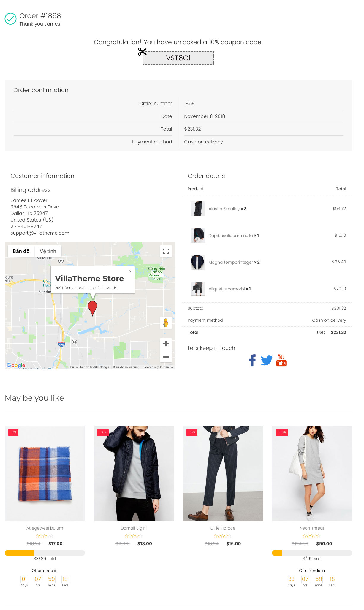
Task: Zoom out on the map with minus
Action: pyautogui.click(x=166, y=357)
